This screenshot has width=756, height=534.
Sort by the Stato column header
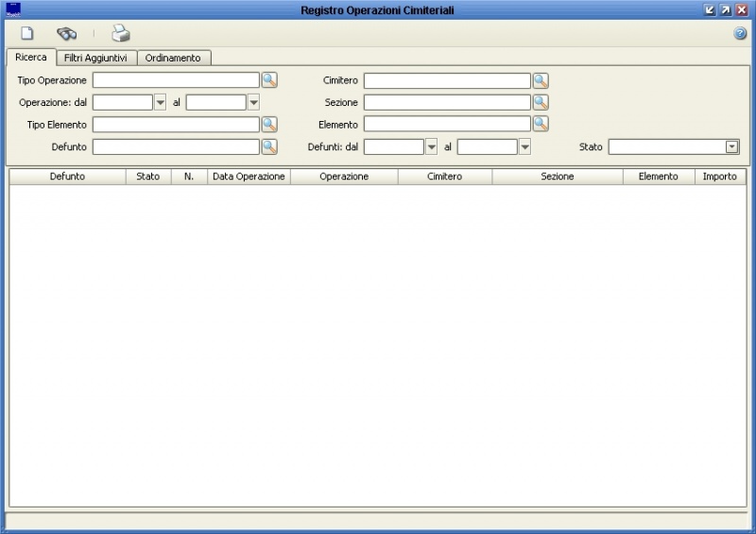(x=148, y=177)
